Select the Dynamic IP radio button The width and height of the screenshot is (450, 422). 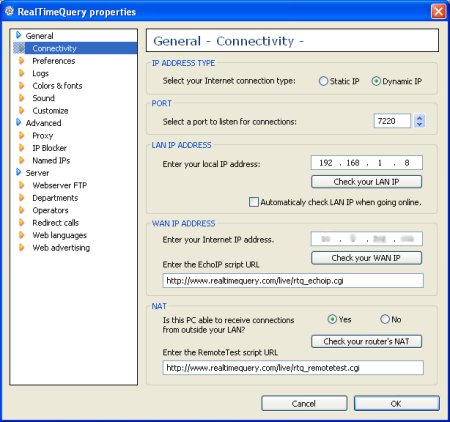(376, 81)
